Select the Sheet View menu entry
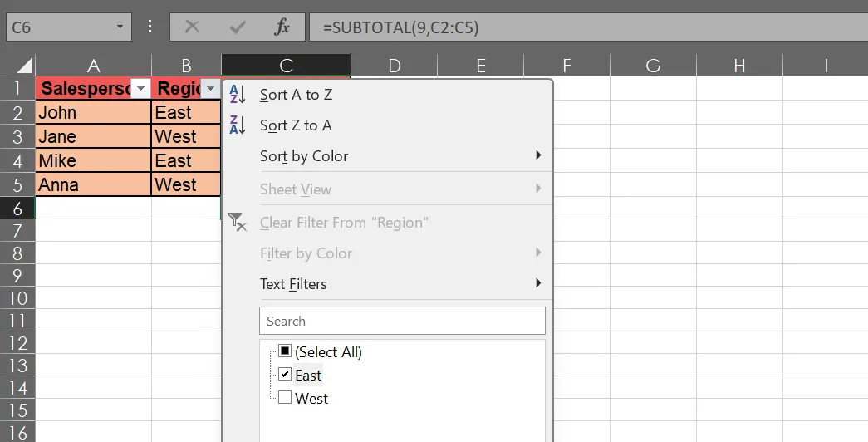Image resolution: width=868 pixels, height=442 pixels. (388, 189)
